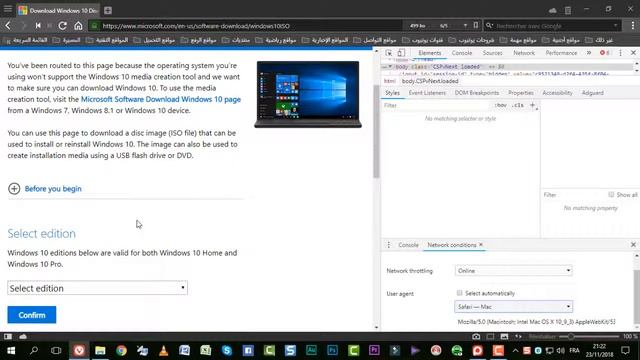Switch to the Elements tab

click(x=429, y=53)
